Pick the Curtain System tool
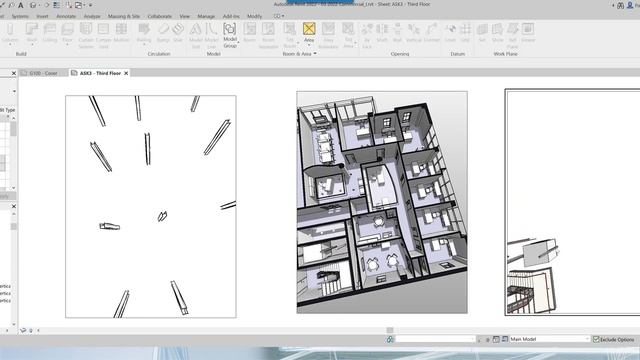The height and width of the screenshot is (360, 640). (x=86, y=36)
